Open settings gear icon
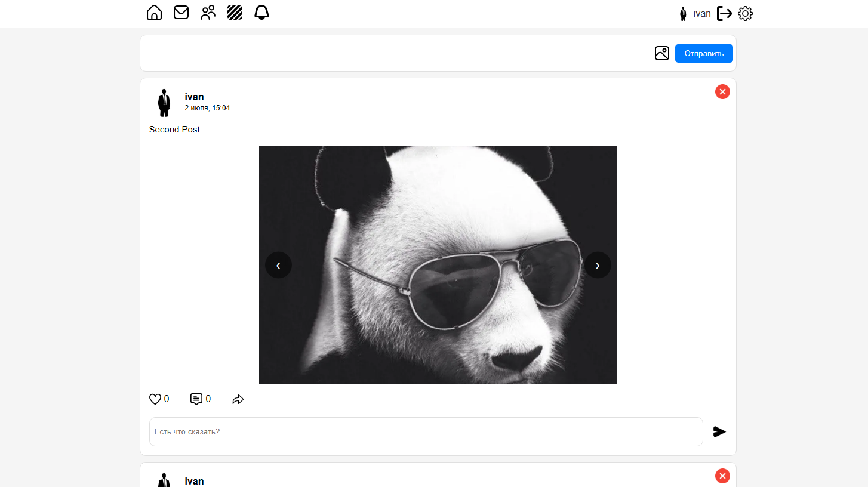This screenshot has height=487, width=868. pyautogui.click(x=745, y=13)
